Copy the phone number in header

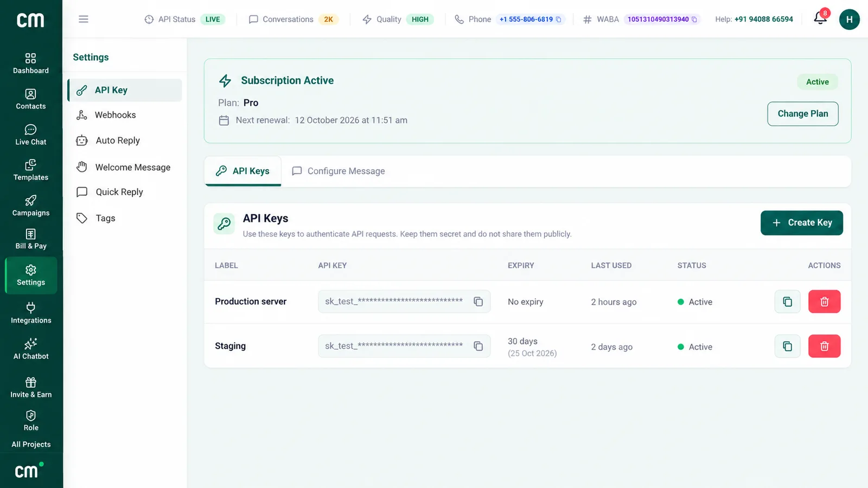click(559, 20)
